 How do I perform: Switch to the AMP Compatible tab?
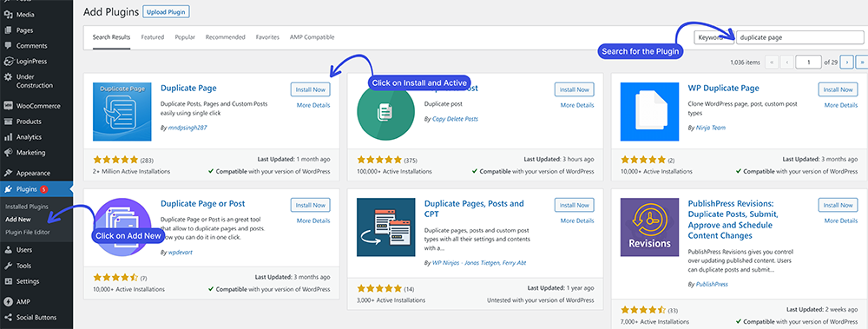pos(312,37)
